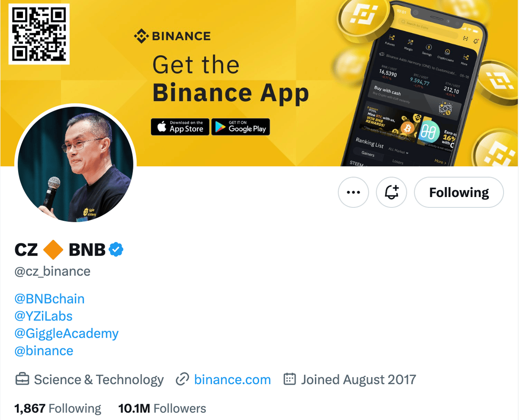Click the link chain icon beside binance.com

182,380
